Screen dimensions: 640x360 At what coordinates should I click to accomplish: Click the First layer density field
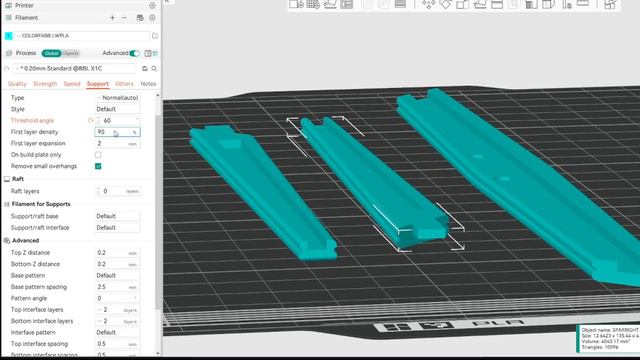pos(118,132)
